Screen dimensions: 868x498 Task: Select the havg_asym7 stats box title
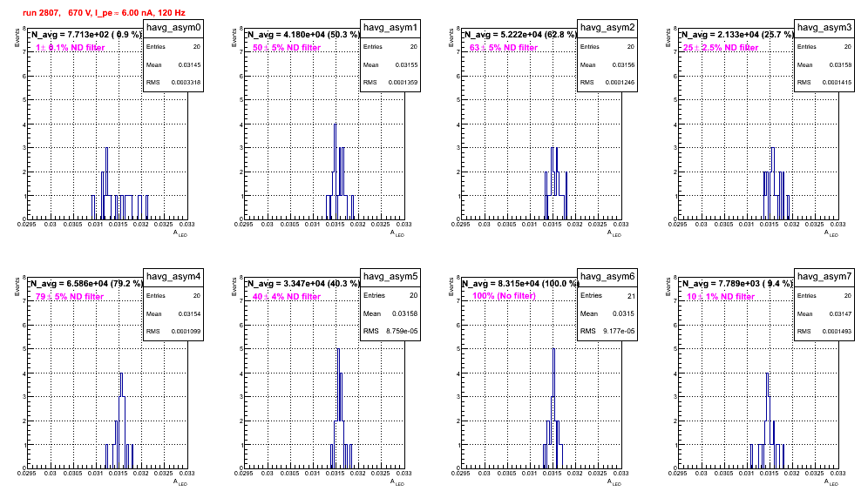(824, 277)
